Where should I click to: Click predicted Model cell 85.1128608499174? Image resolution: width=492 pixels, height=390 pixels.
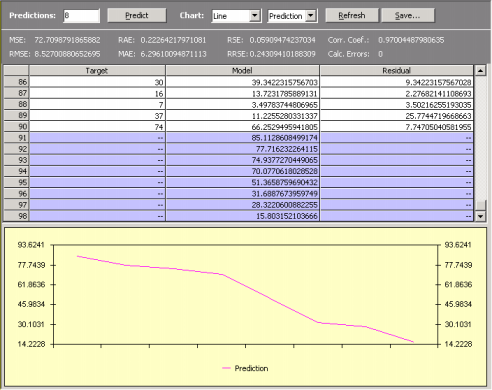pyautogui.click(x=242, y=138)
